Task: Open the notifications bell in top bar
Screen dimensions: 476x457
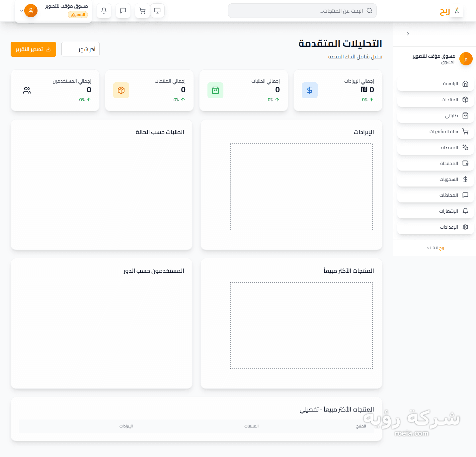Action: [x=104, y=11]
